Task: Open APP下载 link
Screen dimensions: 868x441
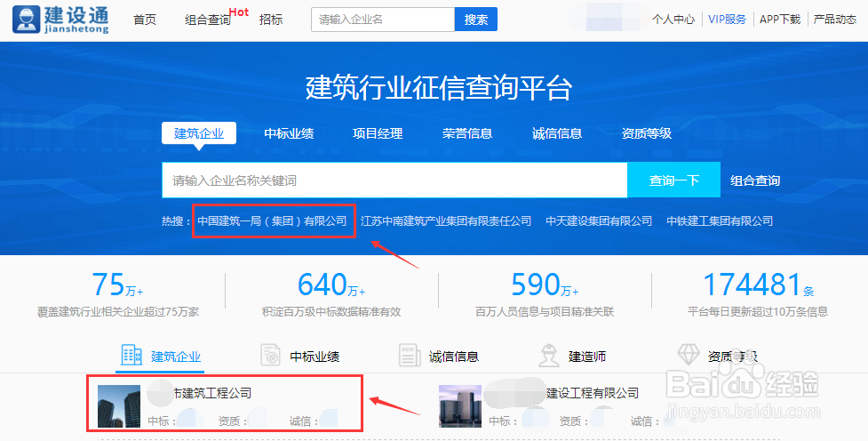Action: pos(780,20)
